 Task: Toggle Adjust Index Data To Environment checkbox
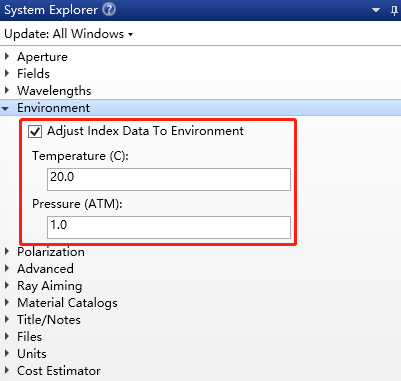35,131
